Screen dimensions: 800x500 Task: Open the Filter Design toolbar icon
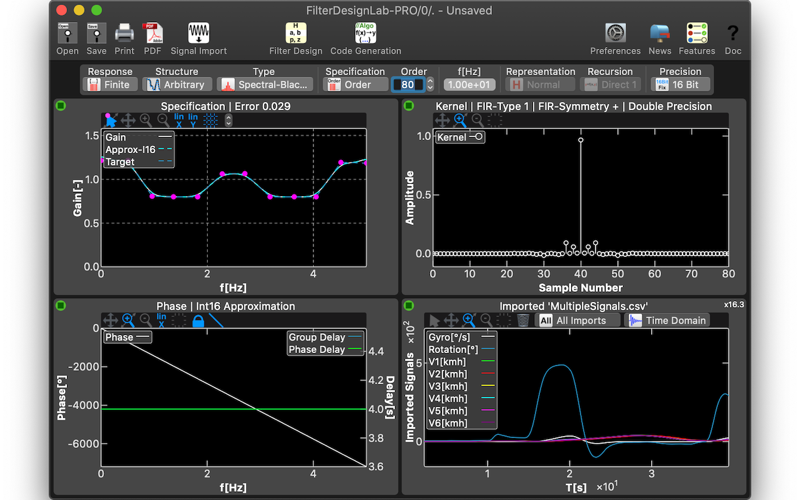point(295,39)
